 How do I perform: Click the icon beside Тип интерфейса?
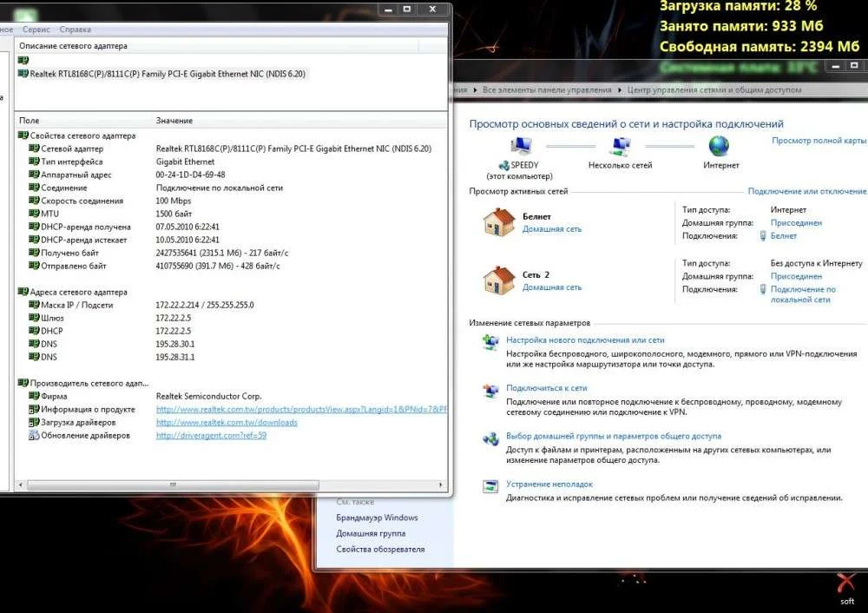[x=35, y=161]
